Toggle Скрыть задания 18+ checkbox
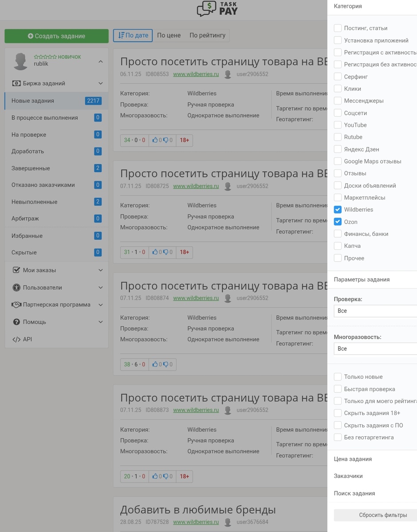The height and width of the screenshot is (532, 417). click(x=338, y=413)
